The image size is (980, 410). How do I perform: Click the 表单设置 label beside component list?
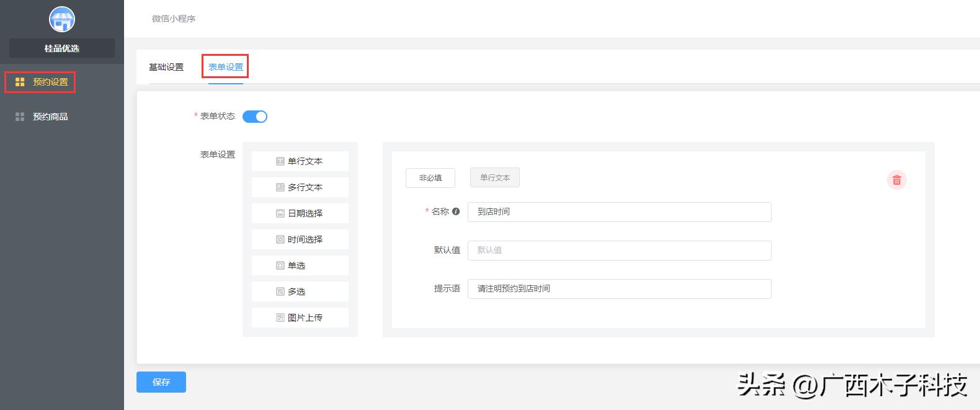tap(218, 154)
